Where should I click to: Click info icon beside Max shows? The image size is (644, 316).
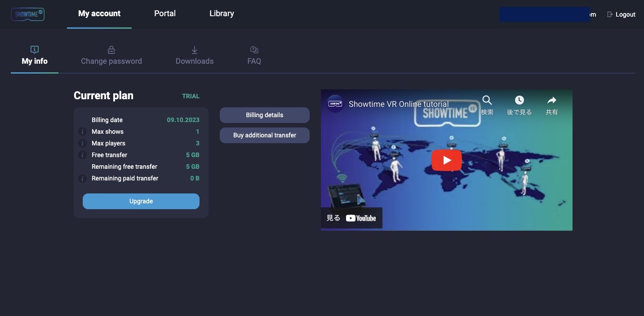pyautogui.click(x=82, y=132)
